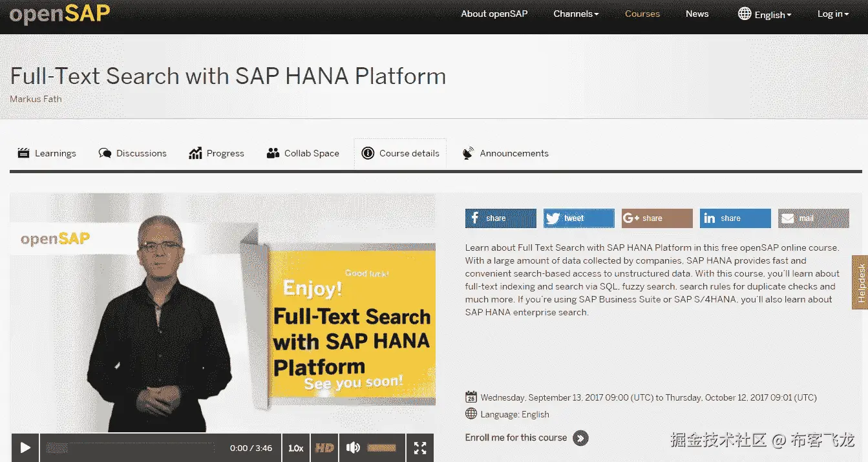Expand the Channels dropdown menu
Screen dimensions: 868x462
[576, 14]
